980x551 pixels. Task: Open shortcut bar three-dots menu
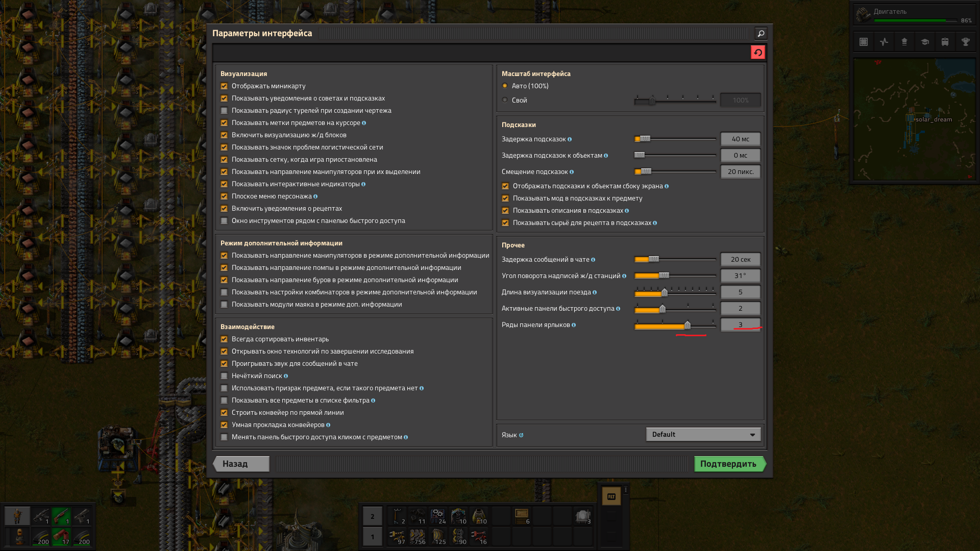pyautogui.click(x=626, y=490)
